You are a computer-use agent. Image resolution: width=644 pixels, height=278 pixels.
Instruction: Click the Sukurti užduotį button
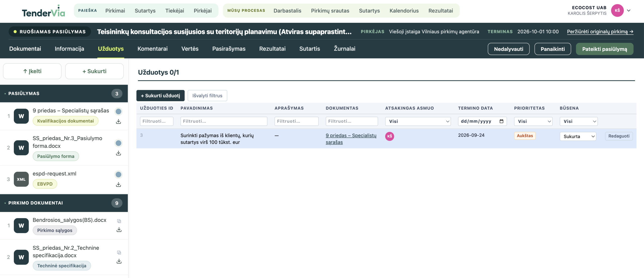pyautogui.click(x=160, y=96)
